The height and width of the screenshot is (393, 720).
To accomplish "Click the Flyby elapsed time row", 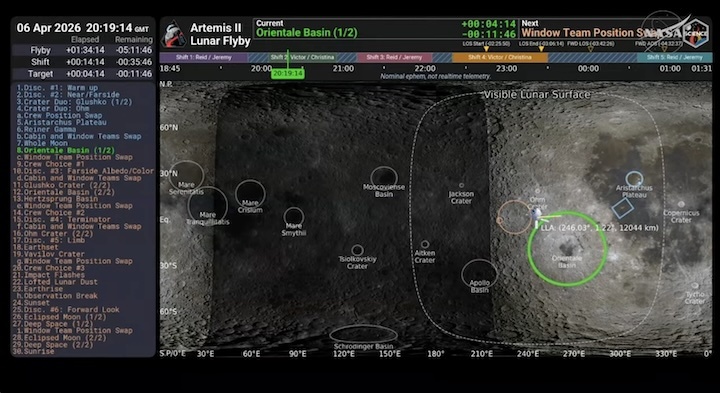I will [x=83, y=51].
